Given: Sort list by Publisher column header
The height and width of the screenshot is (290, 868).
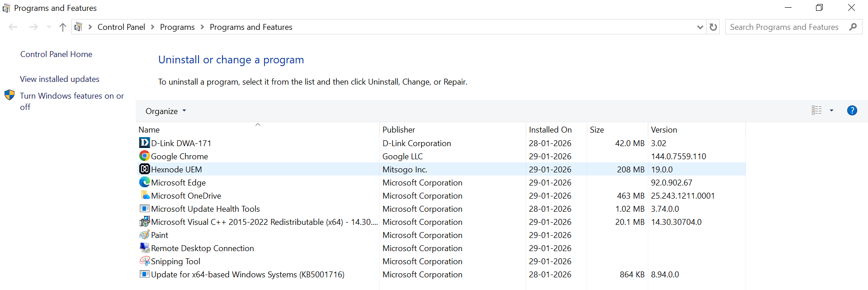Looking at the screenshot, I should click(398, 130).
